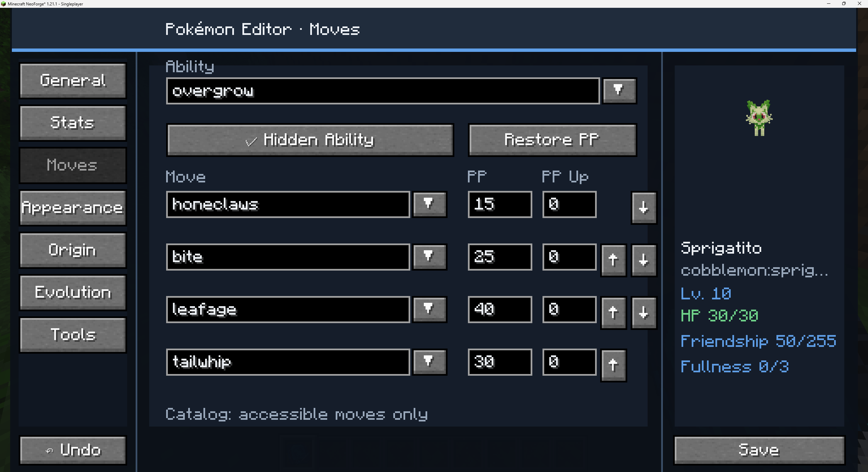Move leafage up one slot
Screen dimensions: 868x472
(x=613, y=313)
